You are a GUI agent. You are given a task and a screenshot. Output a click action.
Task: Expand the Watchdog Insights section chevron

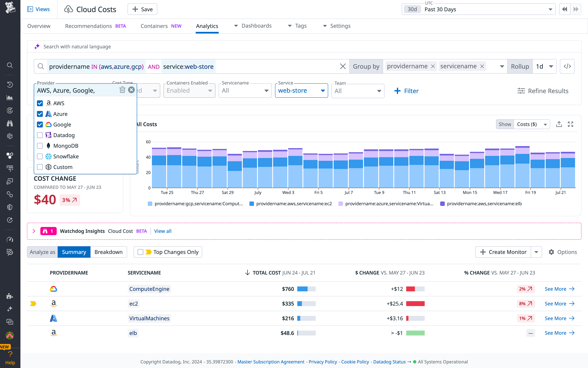pyautogui.click(x=34, y=231)
